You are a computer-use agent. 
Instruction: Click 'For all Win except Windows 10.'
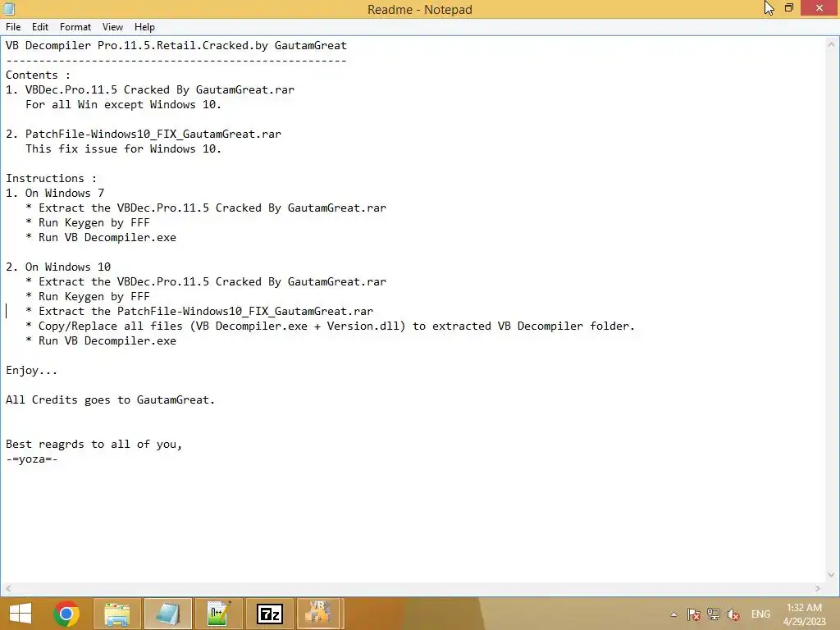pos(123,104)
